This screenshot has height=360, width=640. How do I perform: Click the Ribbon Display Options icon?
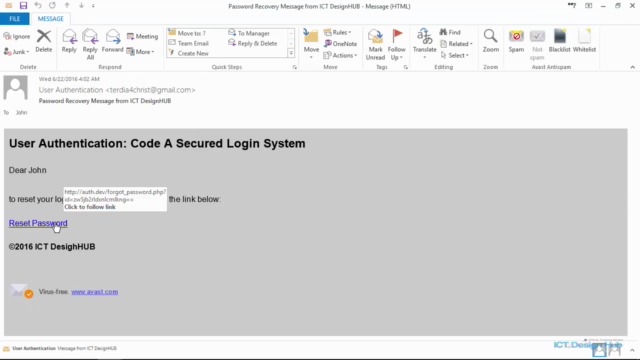(x=588, y=6)
